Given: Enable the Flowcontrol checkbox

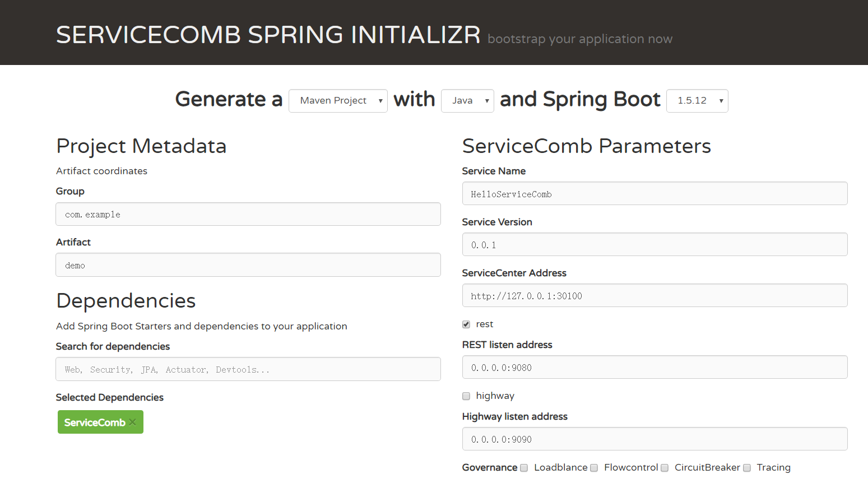Looking at the screenshot, I should coord(594,468).
